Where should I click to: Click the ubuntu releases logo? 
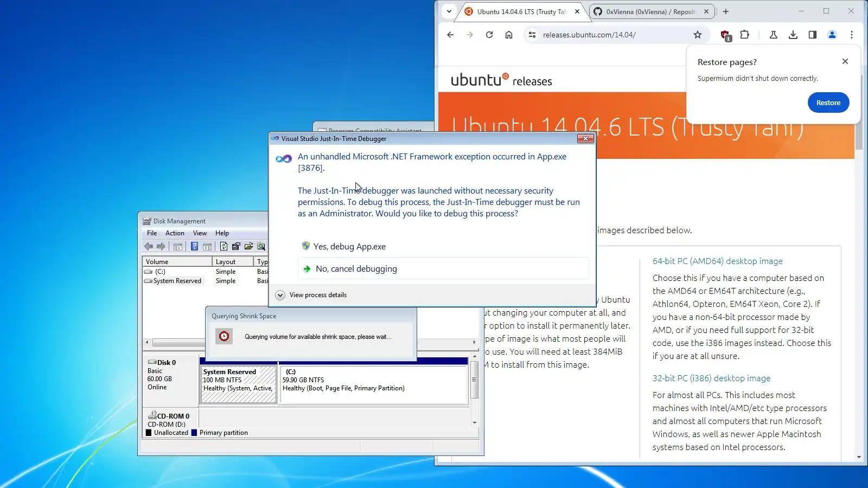tap(501, 80)
